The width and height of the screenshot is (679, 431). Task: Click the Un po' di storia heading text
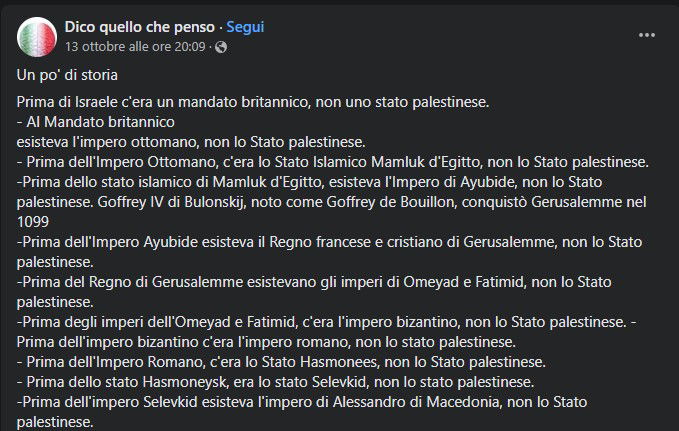coord(67,75)
